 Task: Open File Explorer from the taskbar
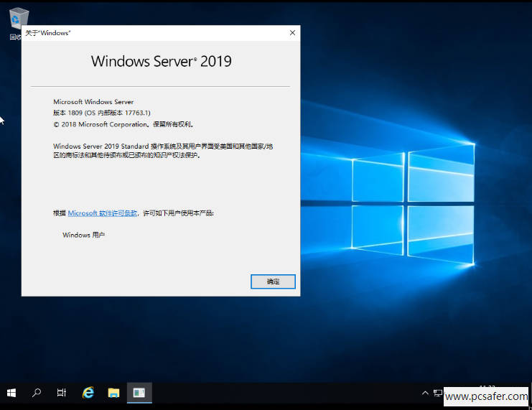[x=113, y=393]
